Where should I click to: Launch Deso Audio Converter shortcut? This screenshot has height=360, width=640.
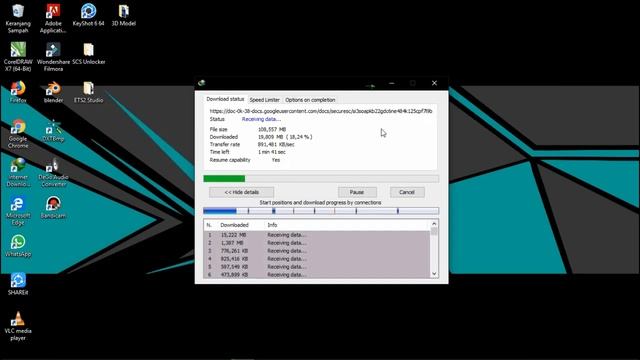[53, 172]
